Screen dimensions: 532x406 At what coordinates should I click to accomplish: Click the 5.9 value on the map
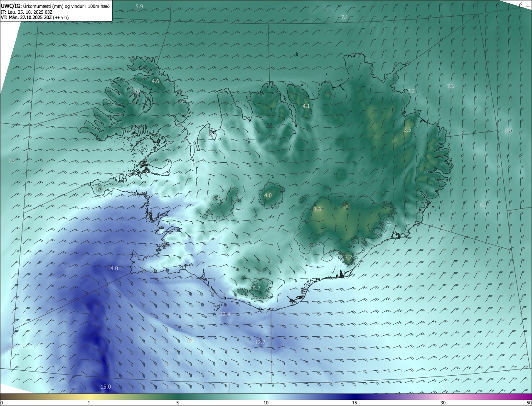140,6
